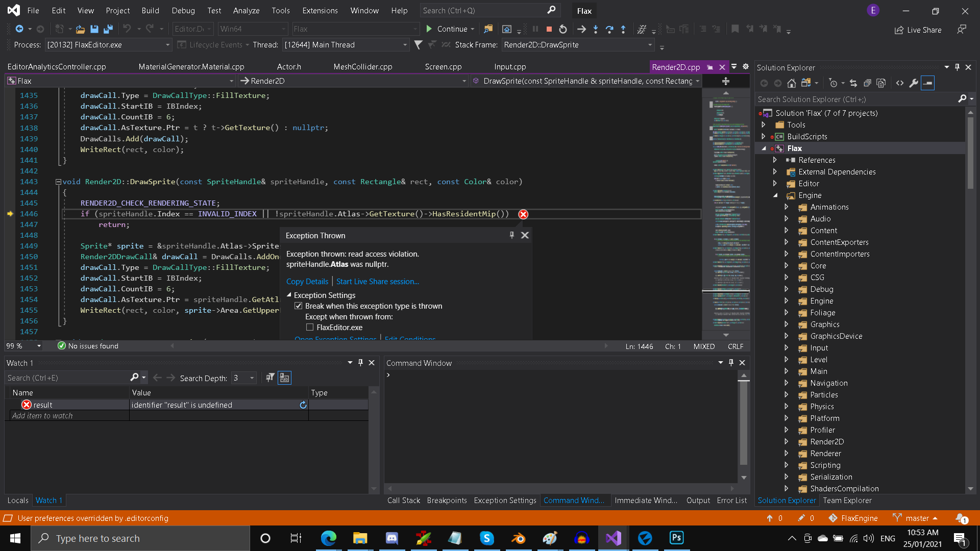
Task: Open the Debug menu
Action: (x=183, y=10)
